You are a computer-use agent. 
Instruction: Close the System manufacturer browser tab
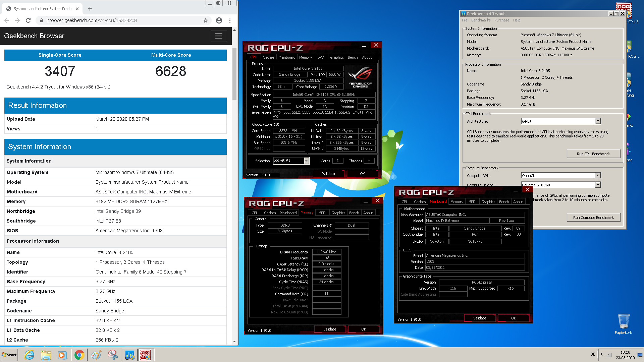pos(77,9)
